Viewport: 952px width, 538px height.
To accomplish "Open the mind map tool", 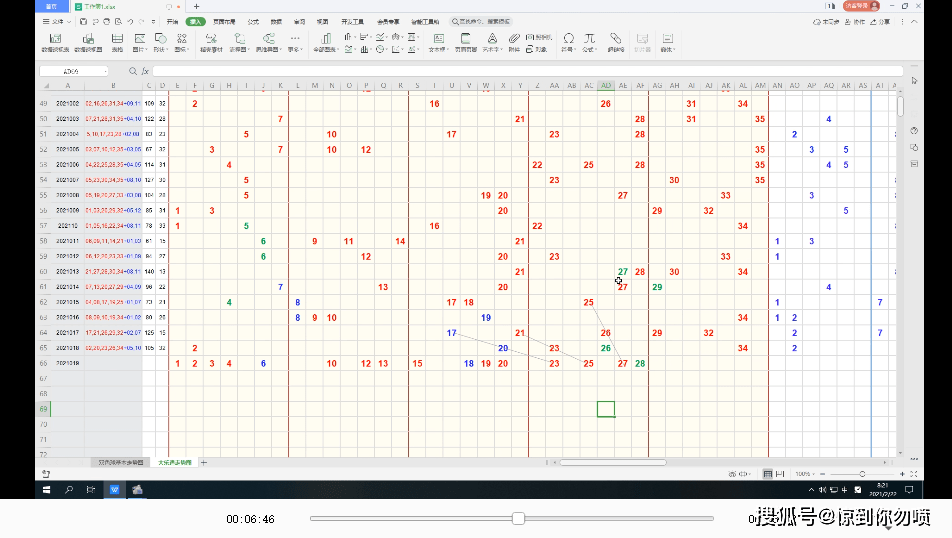I will [267, 42].
